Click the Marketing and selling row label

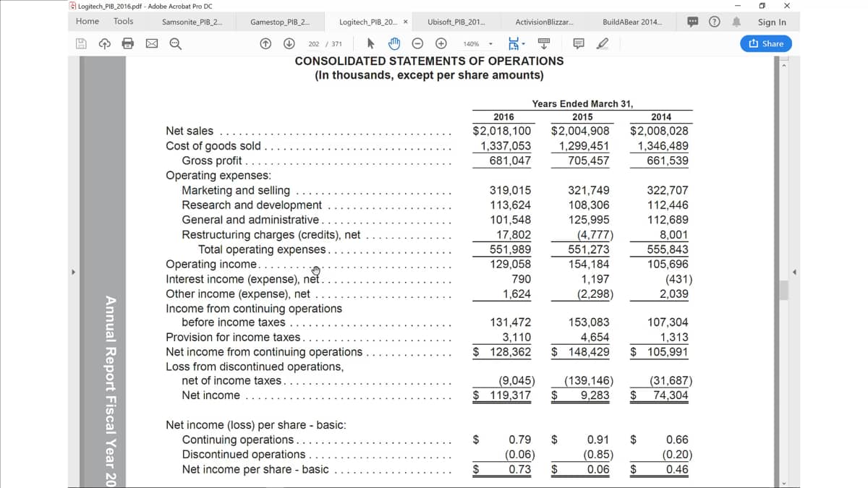click(236, 190)
